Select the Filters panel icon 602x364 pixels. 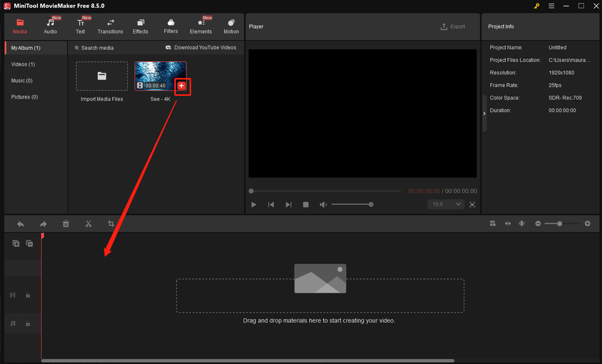pos(171,25)
